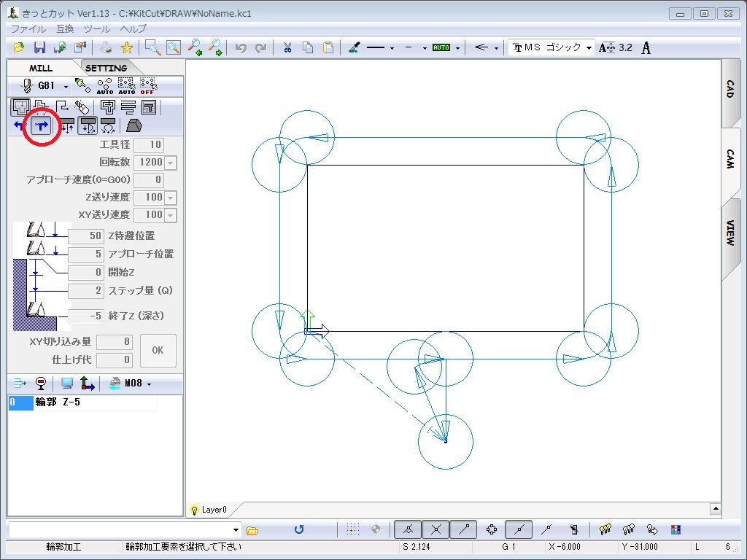Viewport: 747px width, 560px height.
Task: Select the horizontal line zigzag machining icon
Action: point(128,106)
